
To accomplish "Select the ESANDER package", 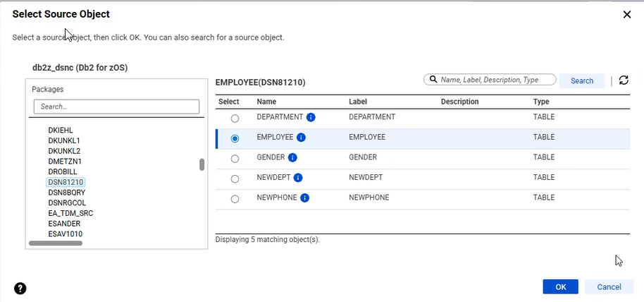I will (x=64, y=224).
